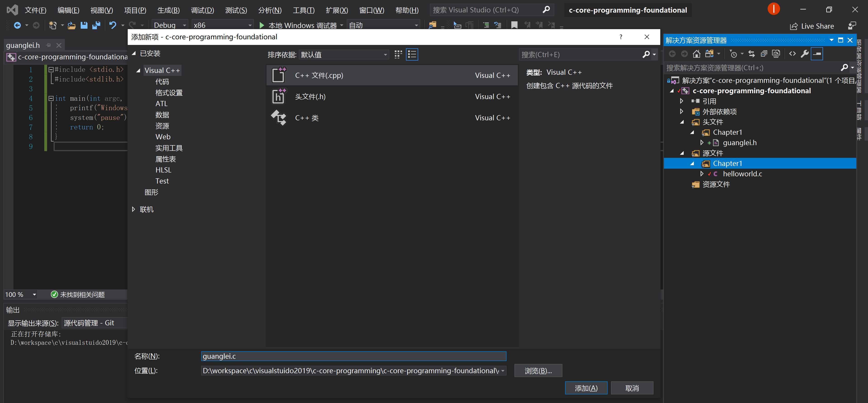Click the feedback icon next to Live Share
868x403 pixels.
tap(852, 26)
